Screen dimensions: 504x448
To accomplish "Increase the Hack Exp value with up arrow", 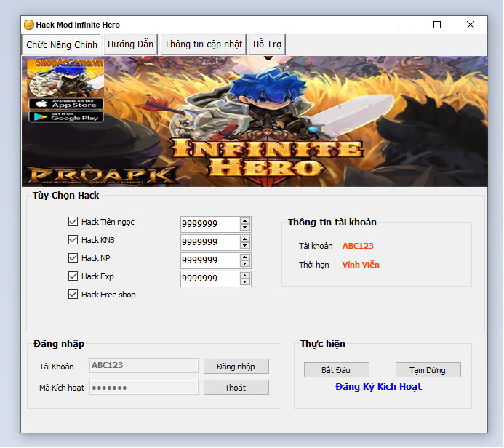I will (x=244, y=276).
